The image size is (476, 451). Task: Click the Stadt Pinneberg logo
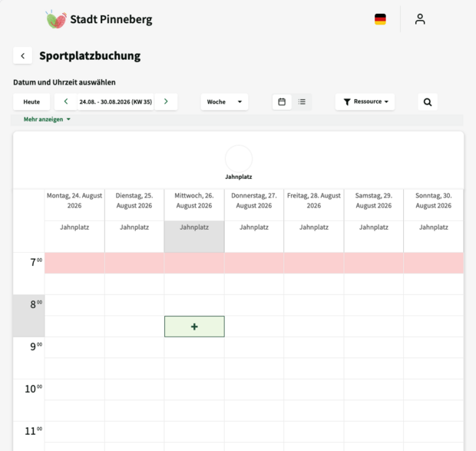[x=99, y=19]
